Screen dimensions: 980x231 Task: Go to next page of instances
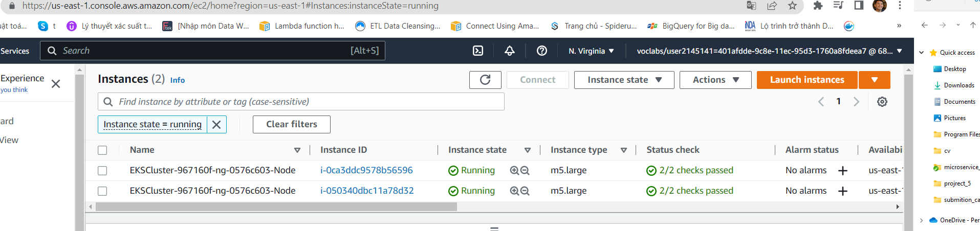pos(856,102)
